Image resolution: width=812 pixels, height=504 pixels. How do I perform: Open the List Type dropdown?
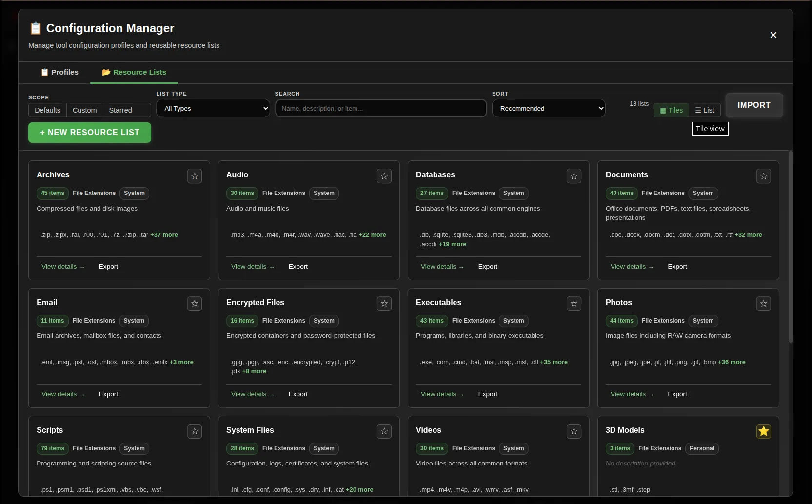coord(213,108)
